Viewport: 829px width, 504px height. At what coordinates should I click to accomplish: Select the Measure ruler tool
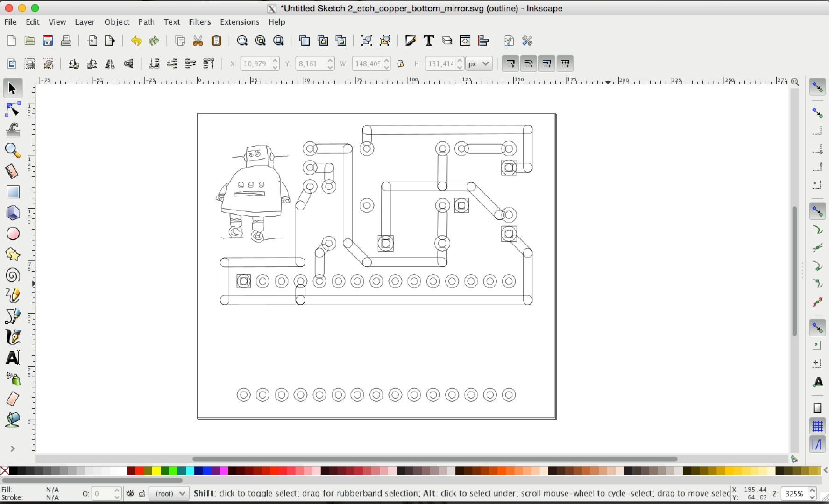click(13, 171)
